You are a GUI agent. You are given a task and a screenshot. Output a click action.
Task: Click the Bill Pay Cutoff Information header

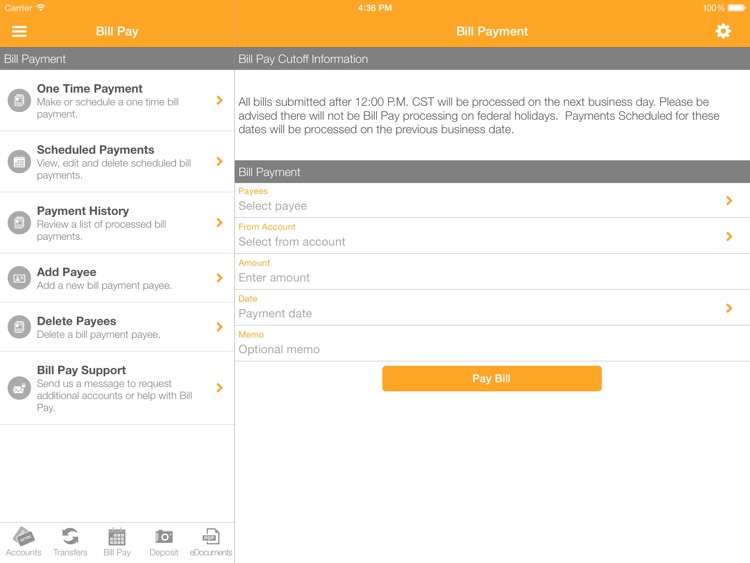click(x=492, y=59)
